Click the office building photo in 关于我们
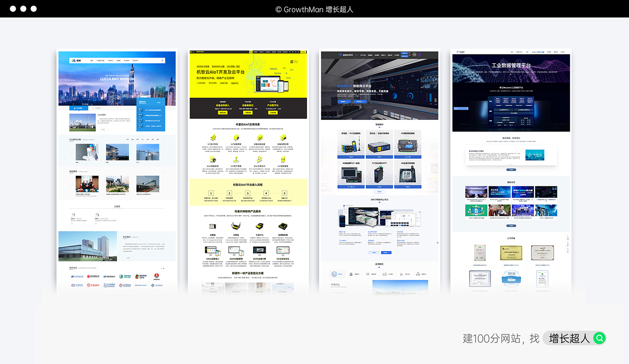Screen dimensions: 629x364 87,246
